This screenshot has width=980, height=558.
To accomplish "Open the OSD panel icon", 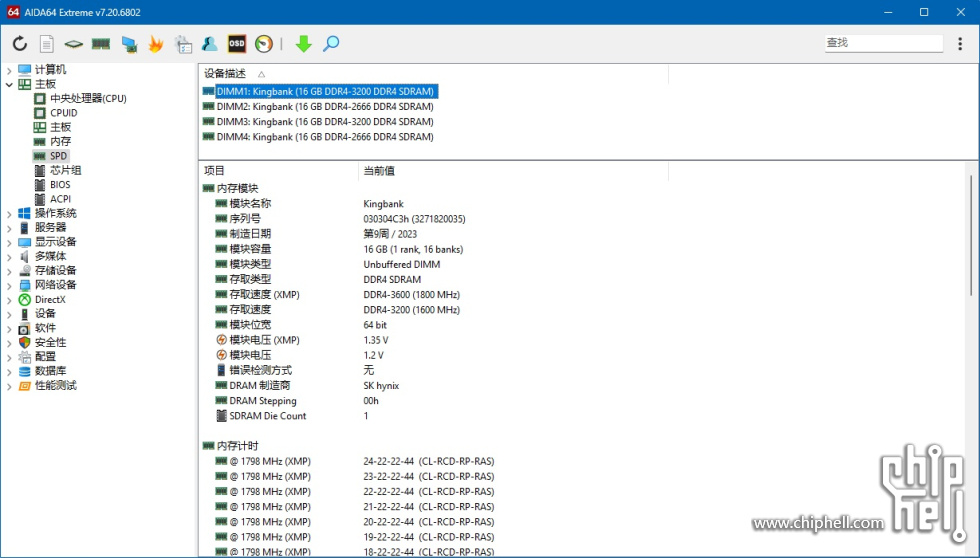I will click(x=237, y=44).
